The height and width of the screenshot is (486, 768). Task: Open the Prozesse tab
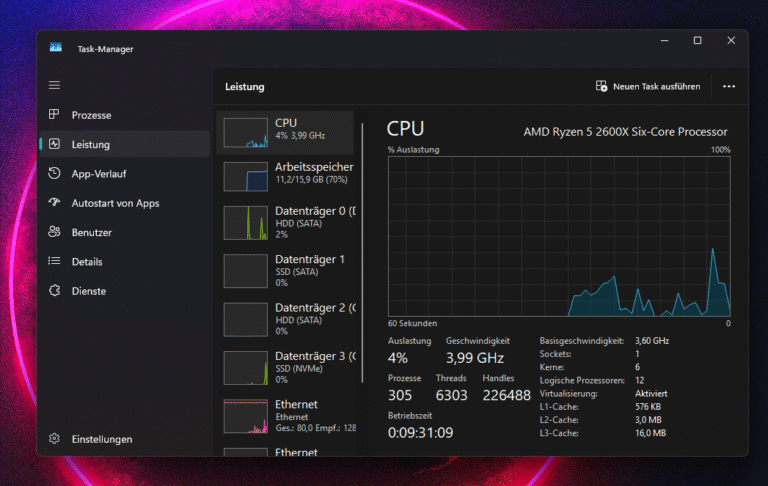point(91,115)
